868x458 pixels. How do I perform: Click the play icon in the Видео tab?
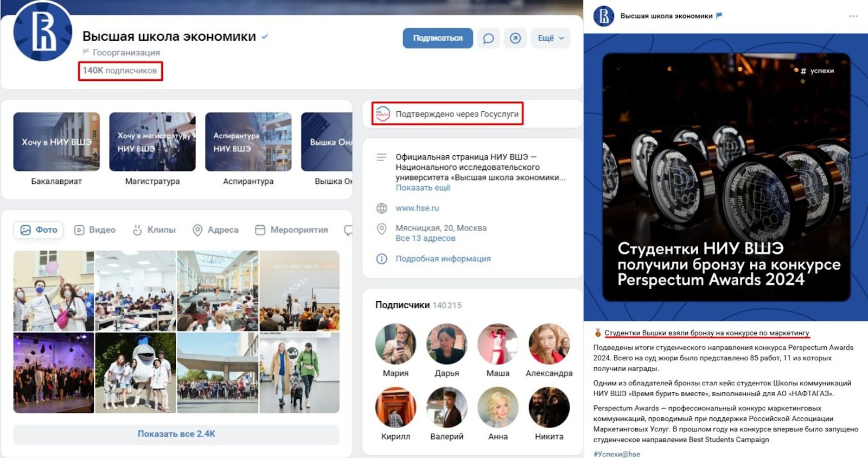click(79, 230)
